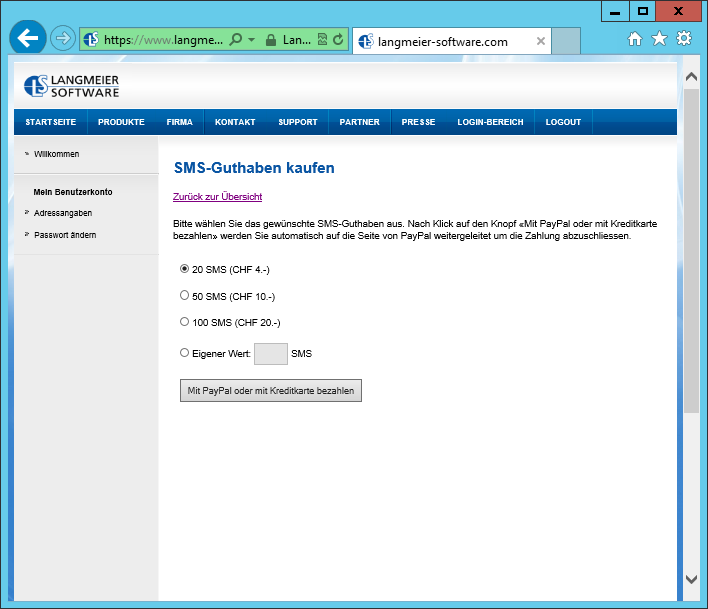
Task: Open Adressangaben in the sidebar
Action: coord(63,213)
